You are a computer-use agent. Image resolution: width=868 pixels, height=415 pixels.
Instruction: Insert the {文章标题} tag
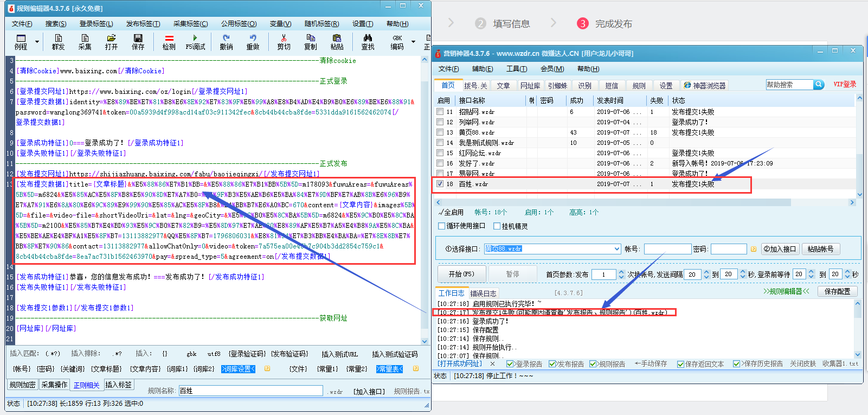coord(106,369)
